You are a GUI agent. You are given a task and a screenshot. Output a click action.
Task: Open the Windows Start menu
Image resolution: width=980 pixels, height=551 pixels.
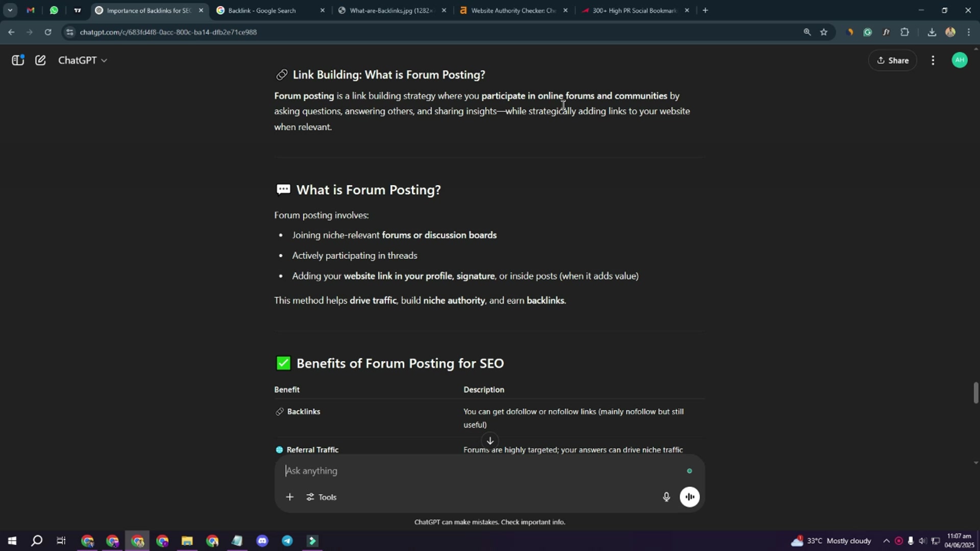pyautogui.click(x=12, y=541)
